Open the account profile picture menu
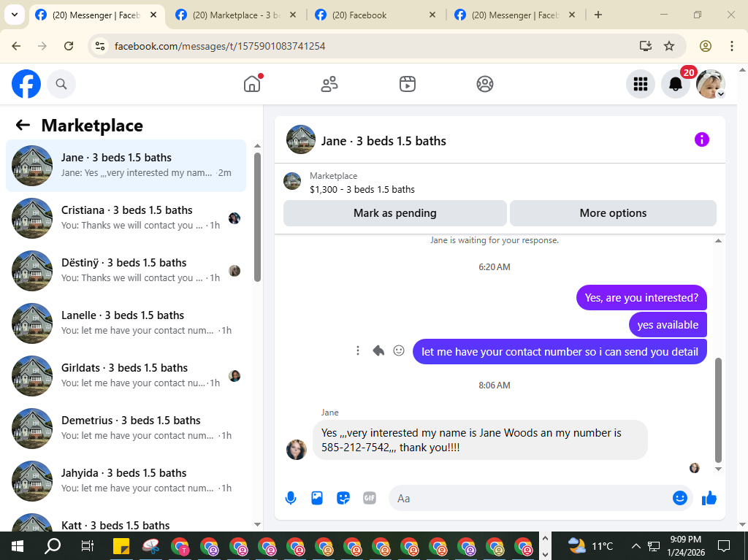The height and width of the screenshot is (560, 748). (710, 84)
